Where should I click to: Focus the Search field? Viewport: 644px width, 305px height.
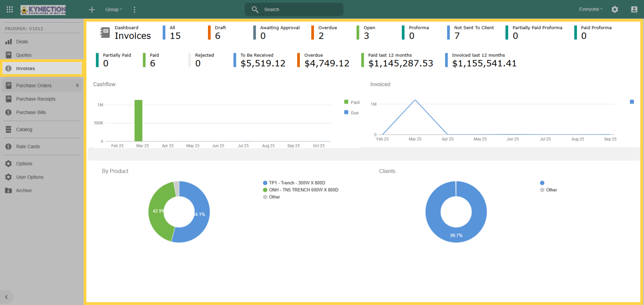coord(294,9)
